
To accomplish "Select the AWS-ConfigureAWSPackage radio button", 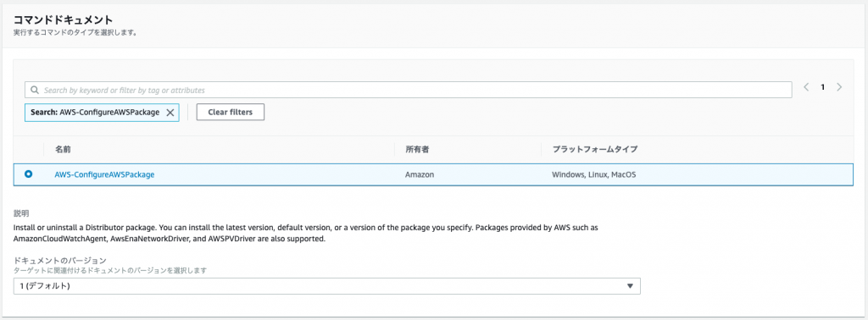I will point(28,174).
